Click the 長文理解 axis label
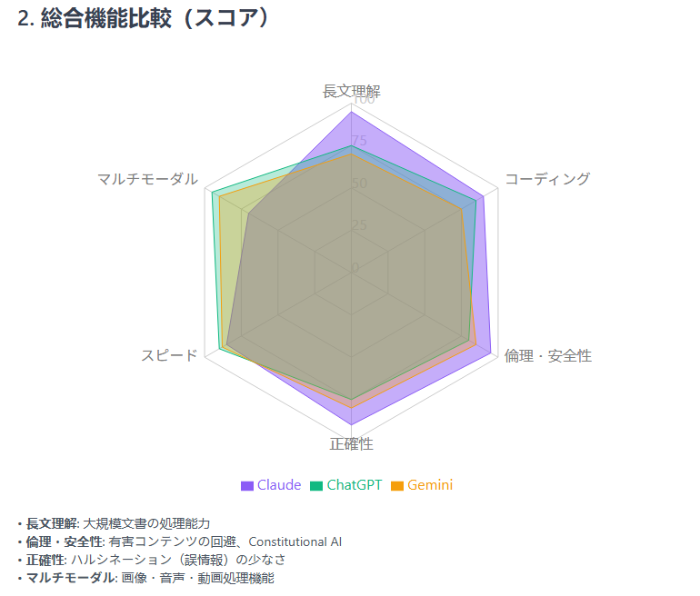 (351, 92)
